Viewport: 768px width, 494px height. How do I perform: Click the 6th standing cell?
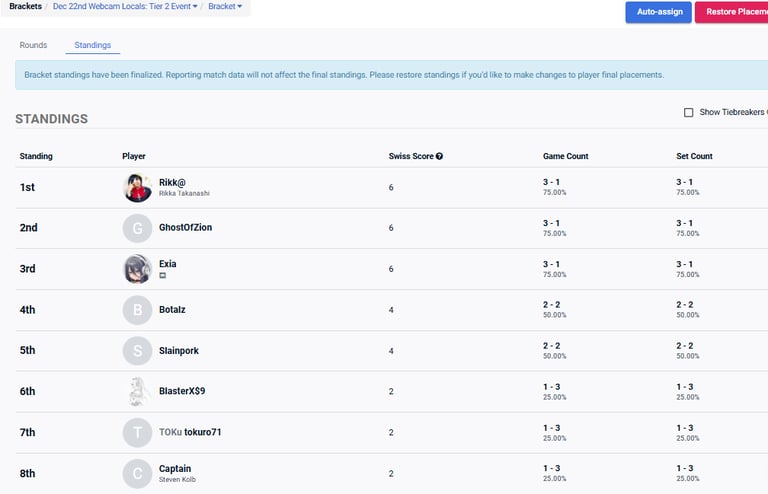(x=27, y=392)
